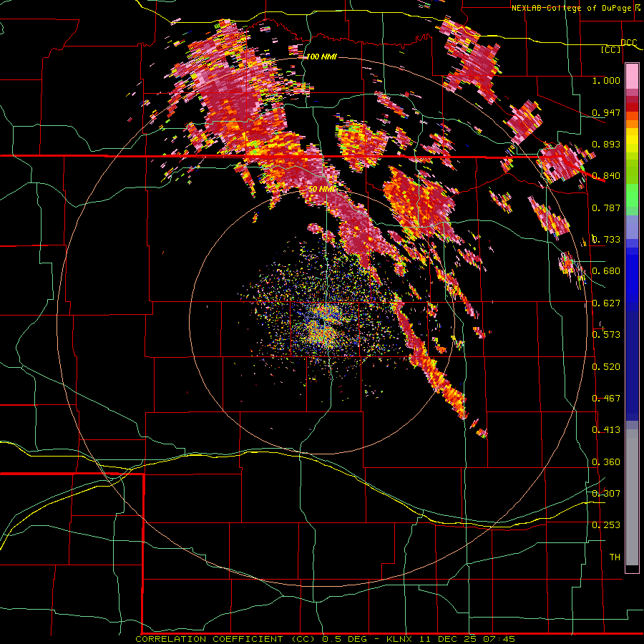Viewport: 644px width, 644px height.
Task: Click the DCC product label
Action: pyautogui.click(x=628, y=43)
